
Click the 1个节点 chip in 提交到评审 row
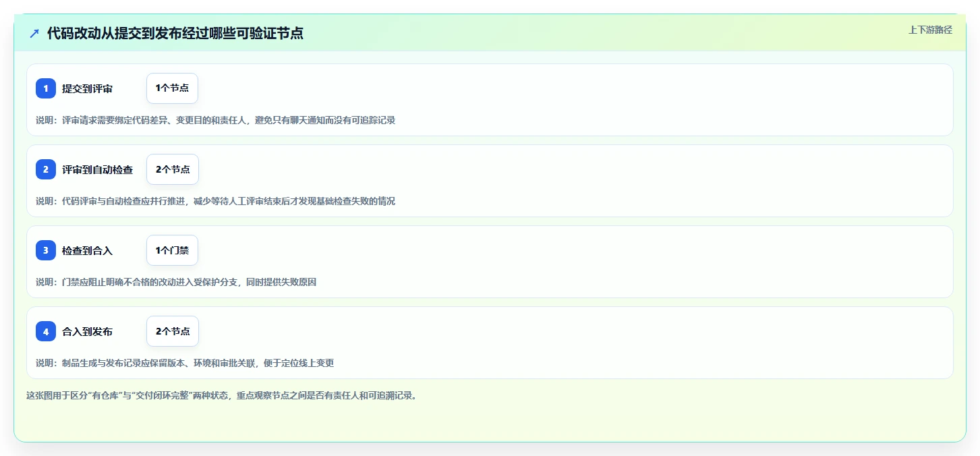172,88
